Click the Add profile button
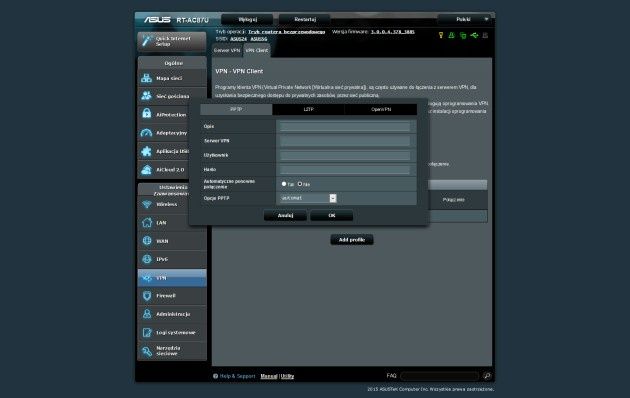The image size is (630, 398). coord(352,240)
